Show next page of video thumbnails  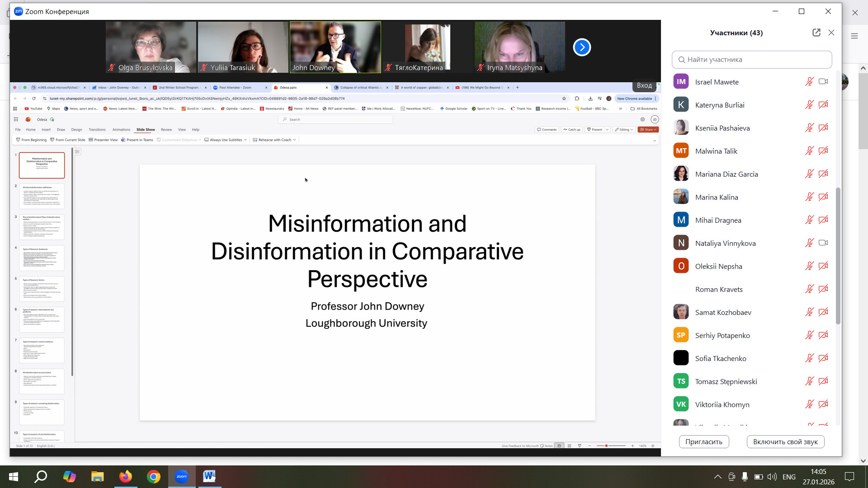coord(582,47)
